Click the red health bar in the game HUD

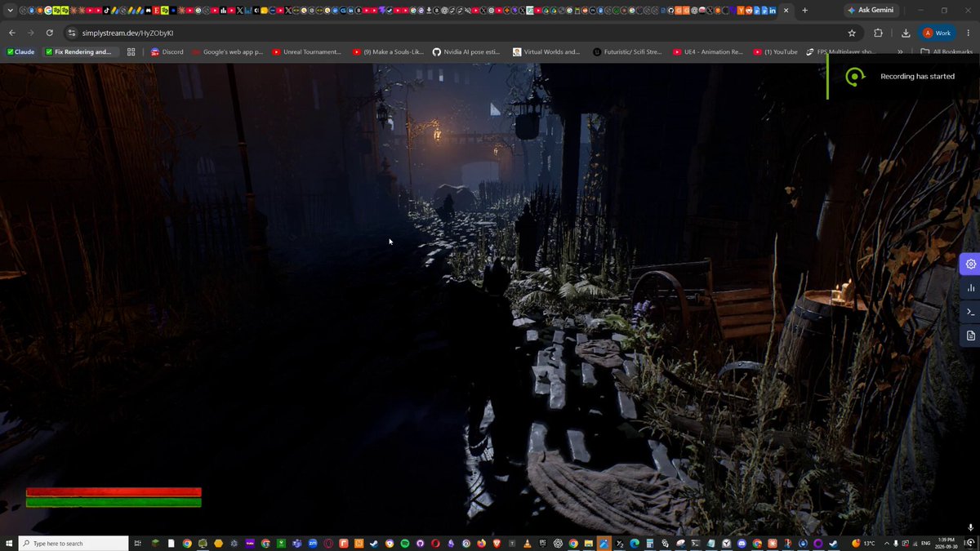114,492
